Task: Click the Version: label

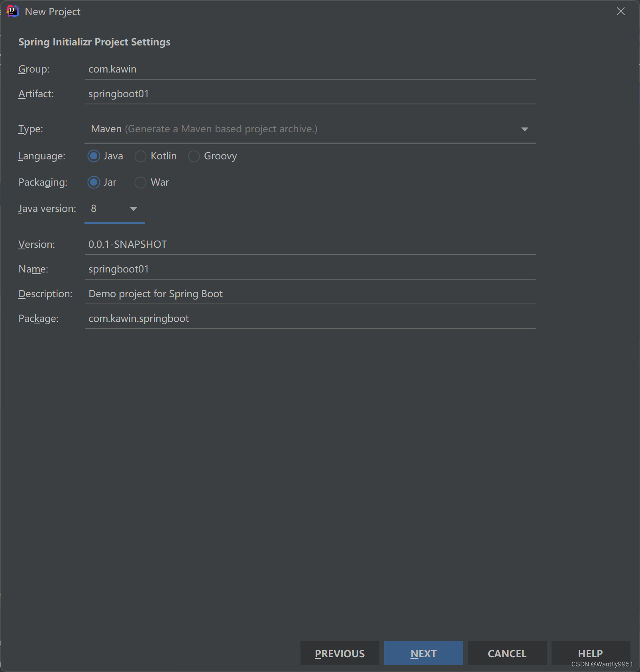Action: coord(37,245)
